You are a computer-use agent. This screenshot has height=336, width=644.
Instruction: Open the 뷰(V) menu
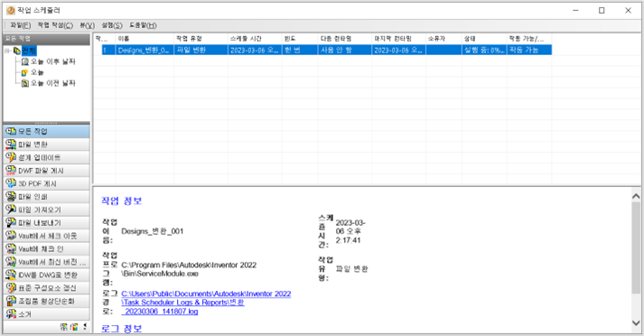point(87,25)
